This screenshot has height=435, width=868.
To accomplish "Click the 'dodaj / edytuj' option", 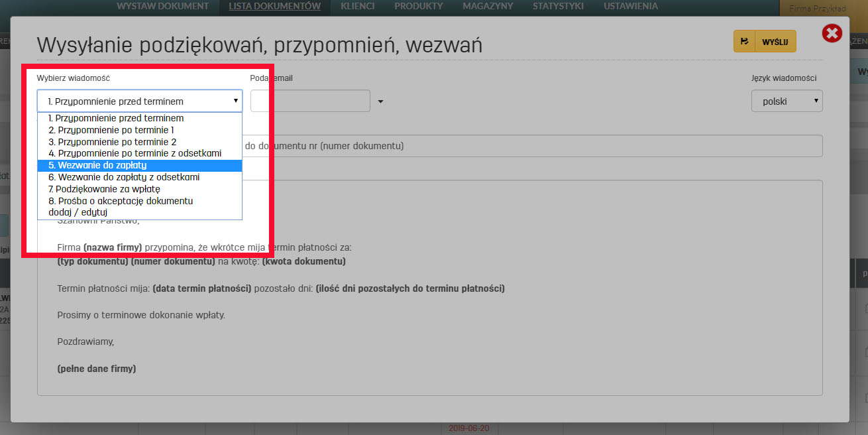I will click(x=78, y=212).
